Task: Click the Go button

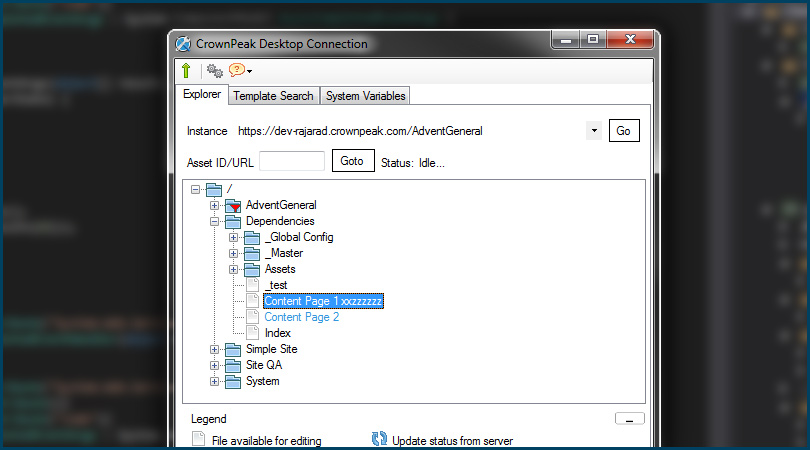Action: pos(624,131)
